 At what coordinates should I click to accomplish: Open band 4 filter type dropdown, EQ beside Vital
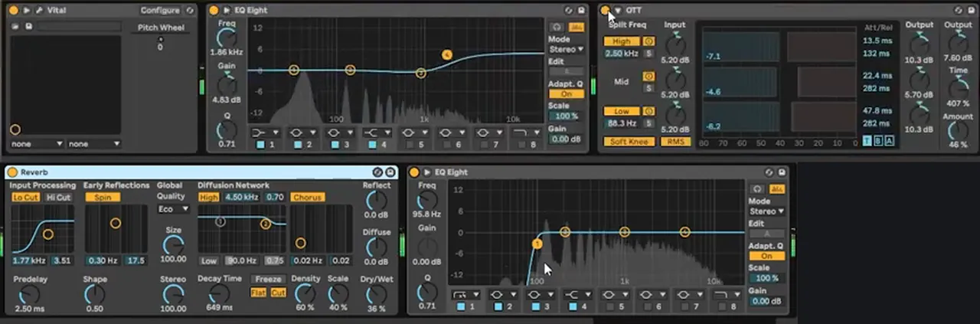377,133
